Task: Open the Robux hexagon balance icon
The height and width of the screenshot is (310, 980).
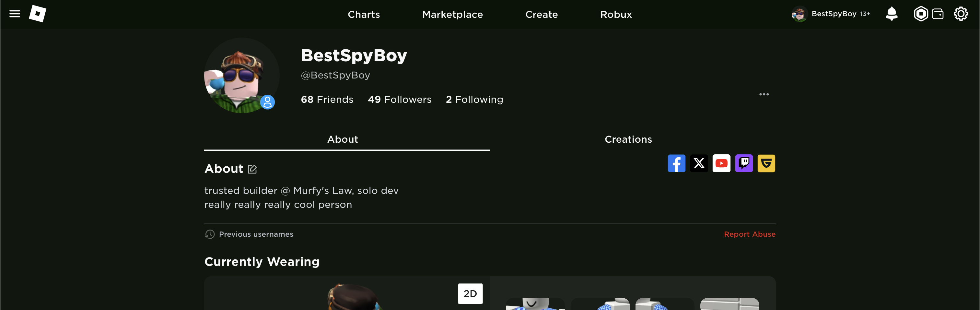Action: (921, 14)
